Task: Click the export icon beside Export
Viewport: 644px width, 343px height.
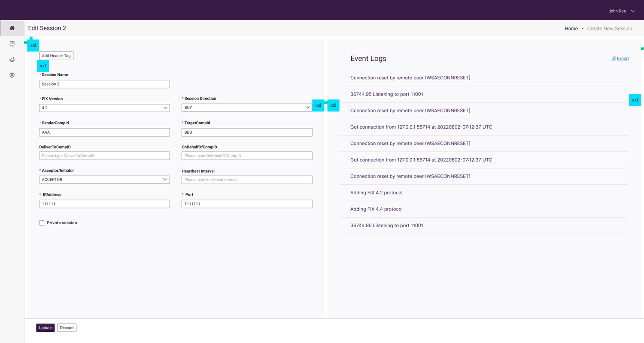Action: coord(614,58)
